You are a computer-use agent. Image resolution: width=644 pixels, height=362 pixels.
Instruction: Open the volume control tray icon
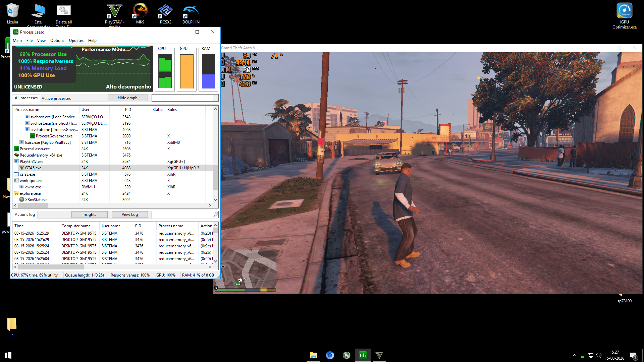(x=599, y=355)
